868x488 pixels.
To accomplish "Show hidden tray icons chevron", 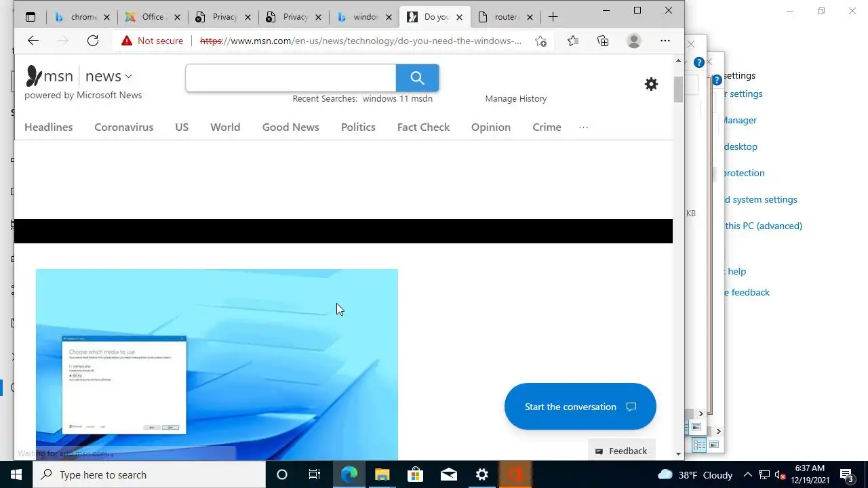I will click(x=747, y=474).
